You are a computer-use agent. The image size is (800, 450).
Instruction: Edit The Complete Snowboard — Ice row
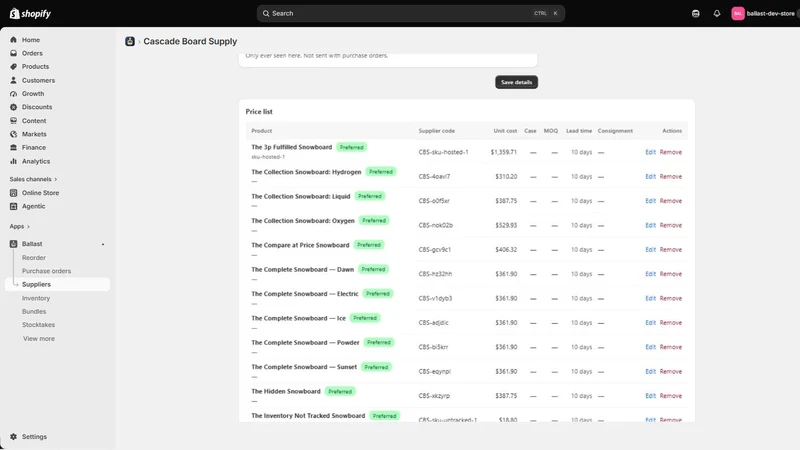pyautogui.click(x=651, y=322)
